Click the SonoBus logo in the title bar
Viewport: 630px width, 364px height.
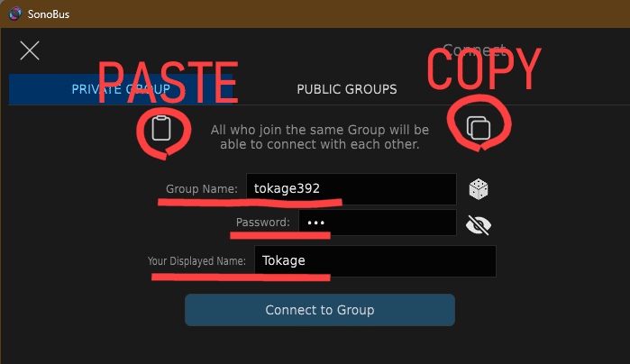(x=15, y=14)
